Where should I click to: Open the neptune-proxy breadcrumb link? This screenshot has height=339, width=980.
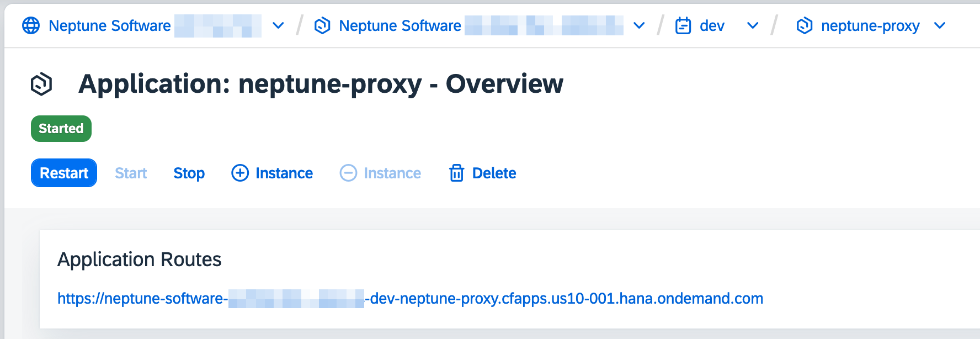(870, 26)
